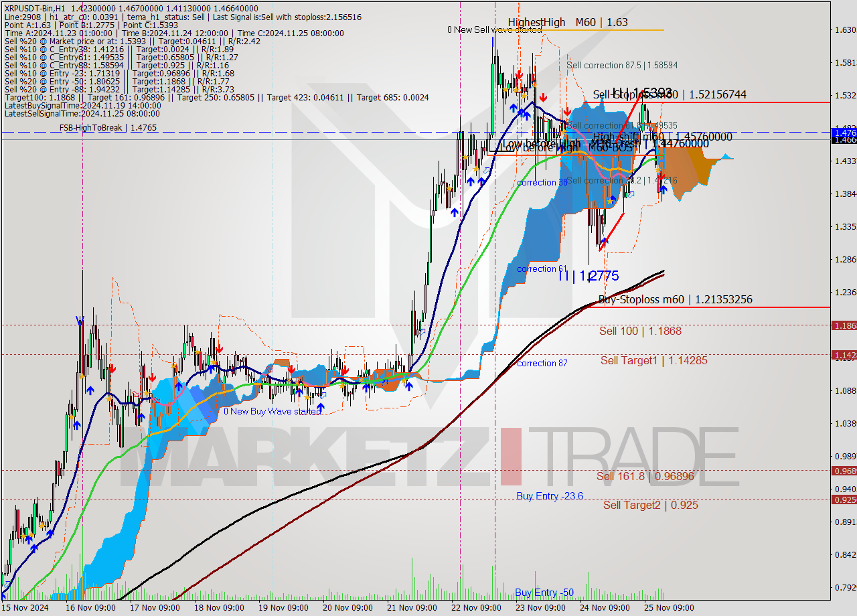The image size is (857, 616).
Task: Select the '17 Nov 09:00' time axis label
Action: pos(154,608)
